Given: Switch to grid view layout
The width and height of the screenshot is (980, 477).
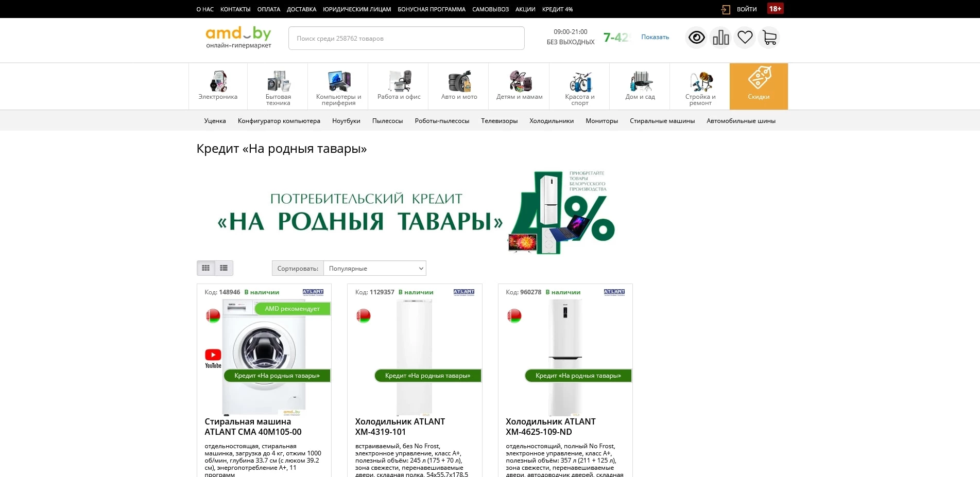Looking at the screenshot, I should [206, 268].
